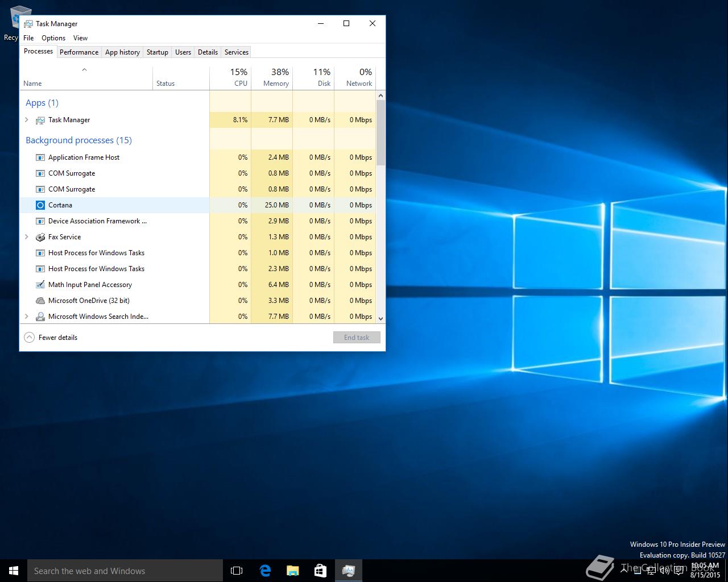Click the Task Manager title bar icon
This screenshot has width=728, height=582.
click(x=28, y=24)
